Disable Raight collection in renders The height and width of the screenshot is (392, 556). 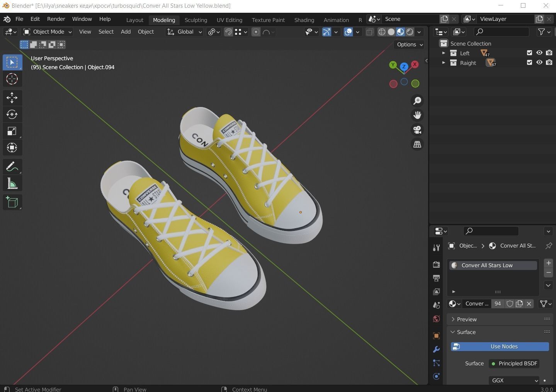coord(549,63)
